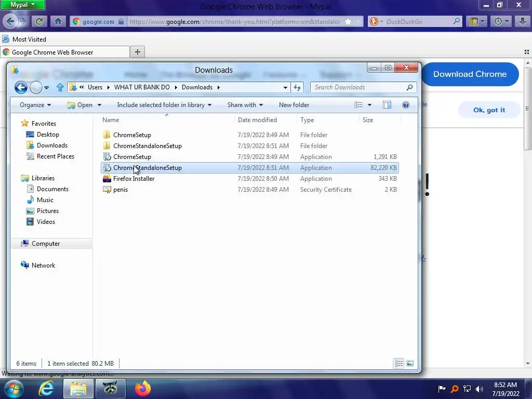Toggle the Explorer preview pane

pos(387,105)
